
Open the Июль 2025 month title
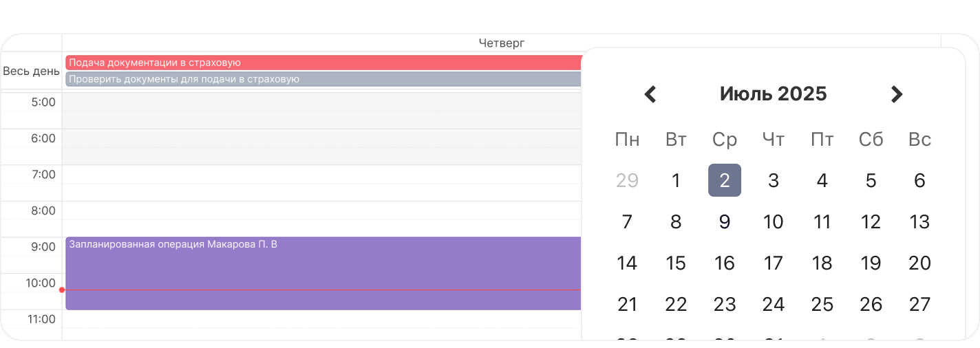pos(773,94)
